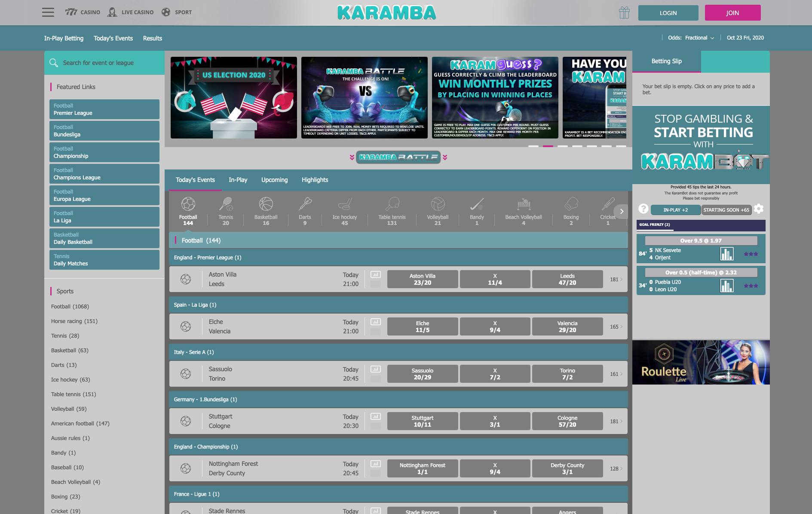Open the hamburger menu
Image resolution: width=812 pixels, height=514 pixels.
[x=48, y=12]
